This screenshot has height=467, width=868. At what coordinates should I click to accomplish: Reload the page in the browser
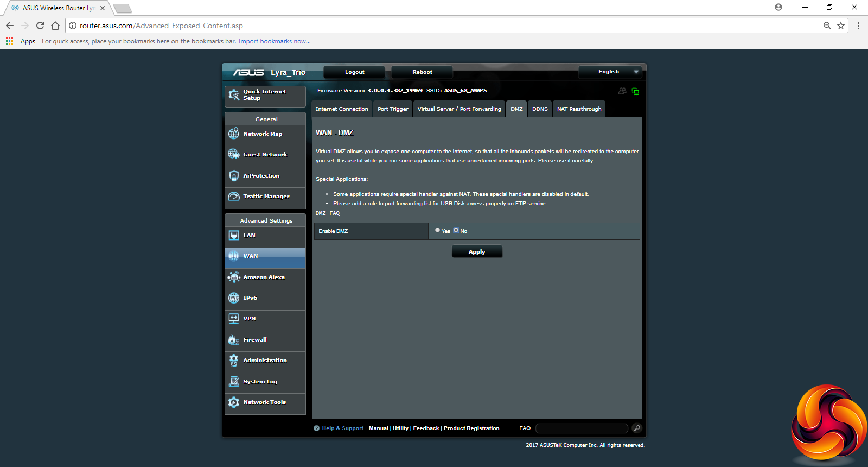[x=40, y=26]
